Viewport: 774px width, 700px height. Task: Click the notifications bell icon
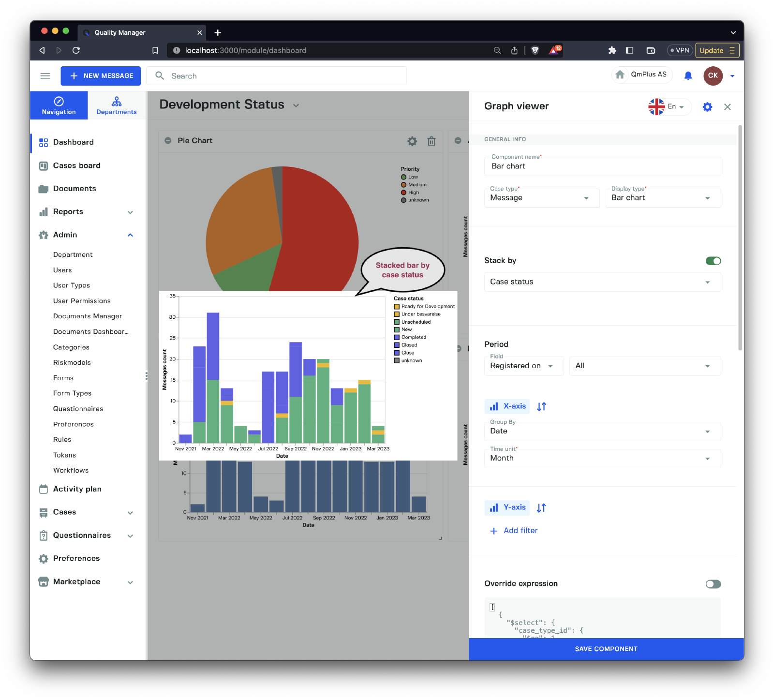coord(687,76)
